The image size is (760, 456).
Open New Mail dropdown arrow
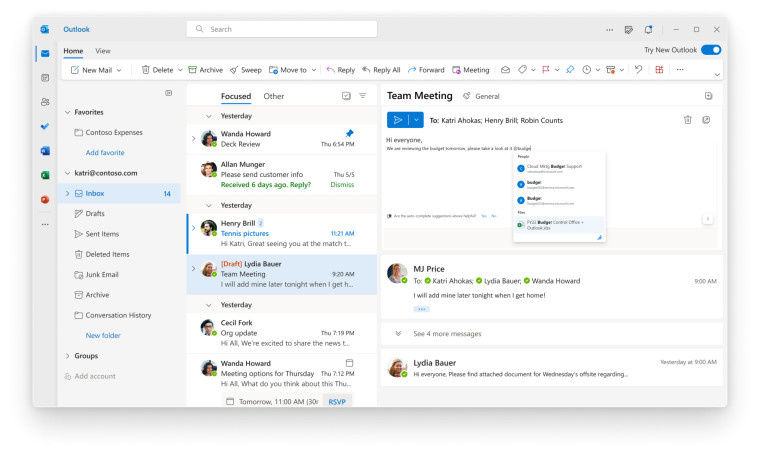point(119,70)
